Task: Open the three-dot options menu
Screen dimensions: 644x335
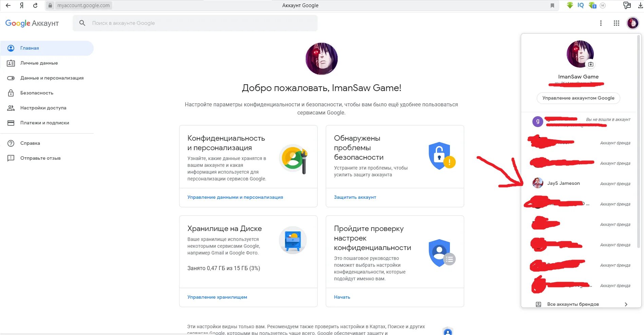Action: tap(601, 23)
